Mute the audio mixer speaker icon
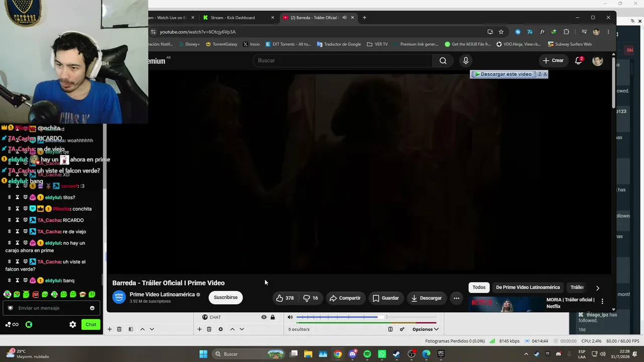This screenshot has height=362, width=644. point(290,317)
